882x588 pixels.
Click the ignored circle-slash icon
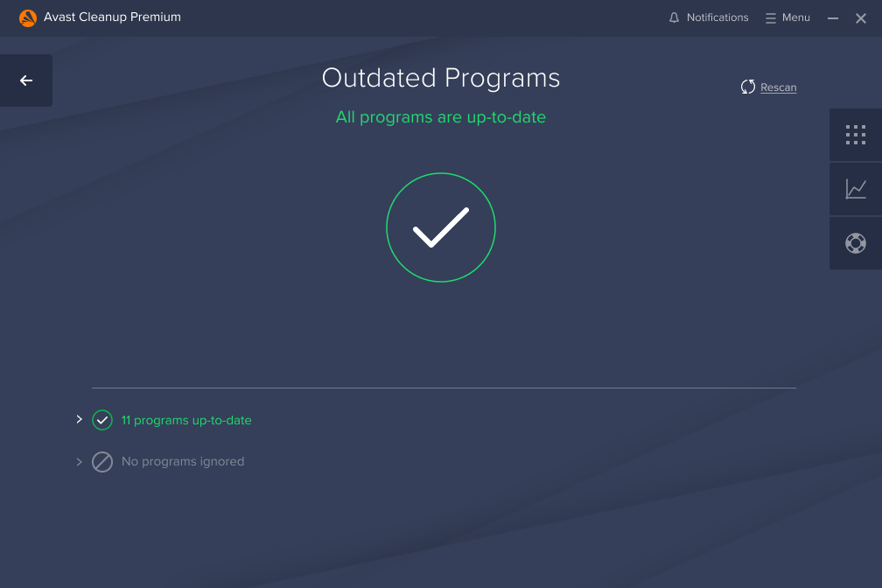pyautogui.click(x=102, y=462)
